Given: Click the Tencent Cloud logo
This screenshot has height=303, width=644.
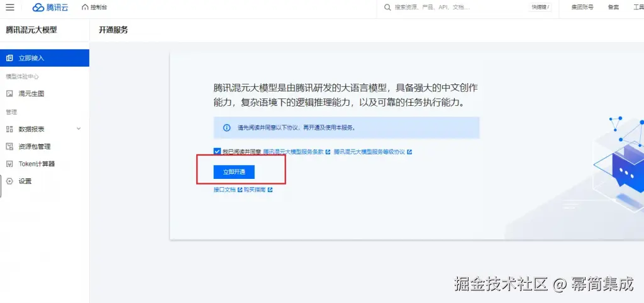Looking at the screenshot, I should (x=50, y=8).
